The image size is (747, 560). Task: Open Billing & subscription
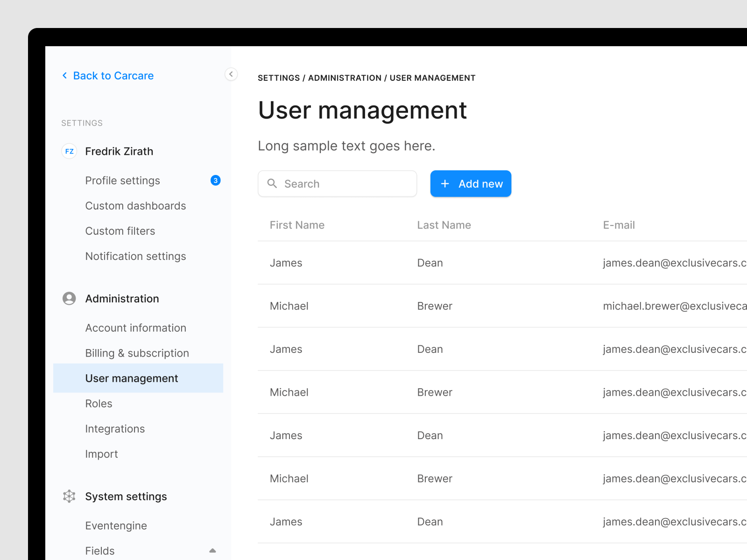137,353
